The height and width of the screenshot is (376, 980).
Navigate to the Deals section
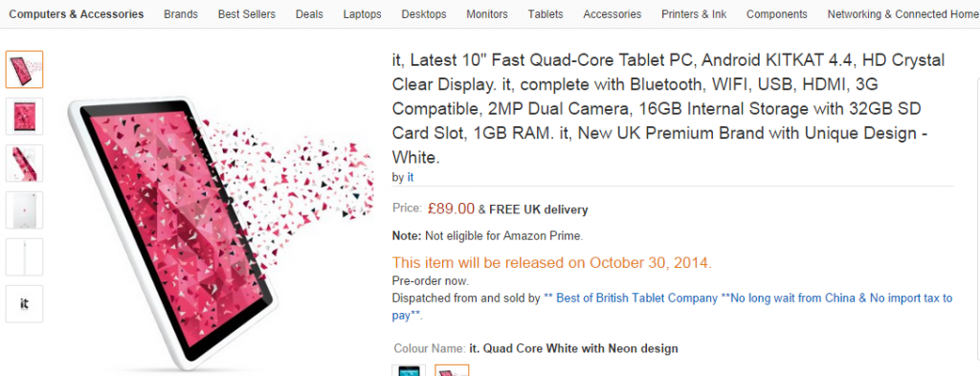(309, 13)
